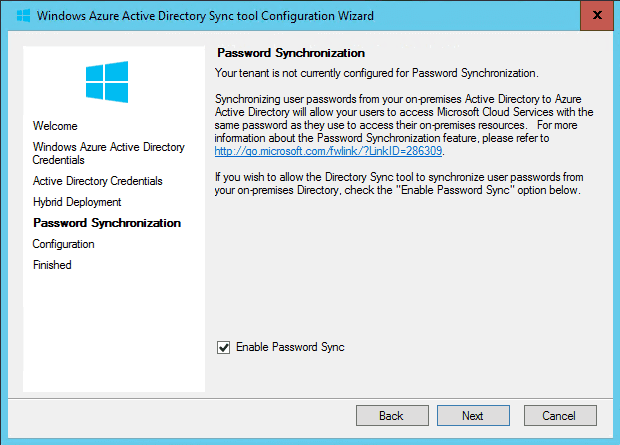Select Password Synchronization in the step list

107,223
